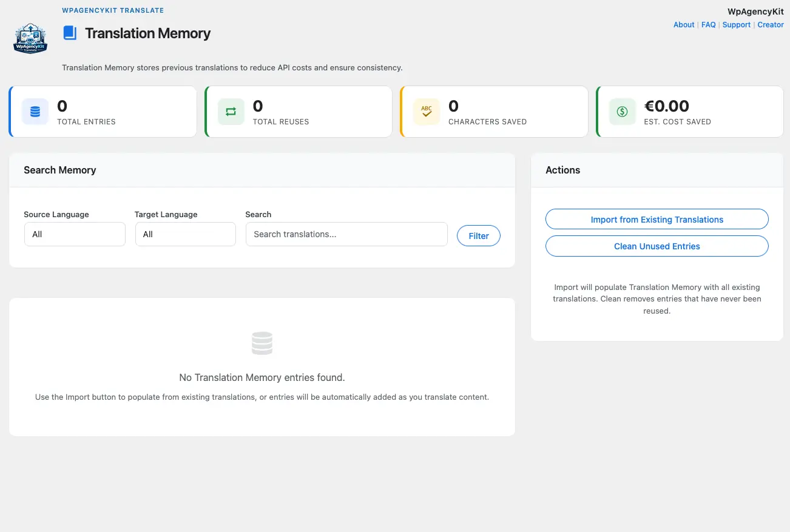Image resolution: width=790 pixels, height=532 pixels.
Task: Click the ABC checkmark icon in Characters Saved card
Action: click(427, 112)
